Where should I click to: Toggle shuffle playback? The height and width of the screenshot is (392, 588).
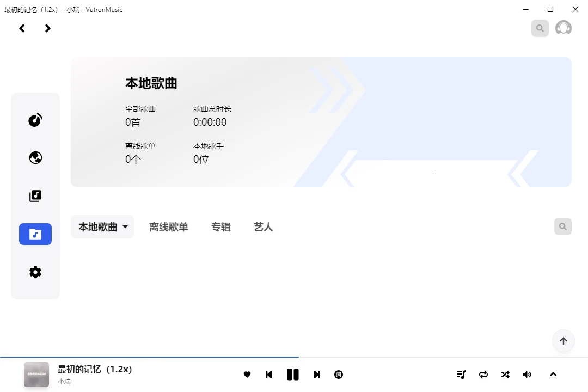(505, 375)
